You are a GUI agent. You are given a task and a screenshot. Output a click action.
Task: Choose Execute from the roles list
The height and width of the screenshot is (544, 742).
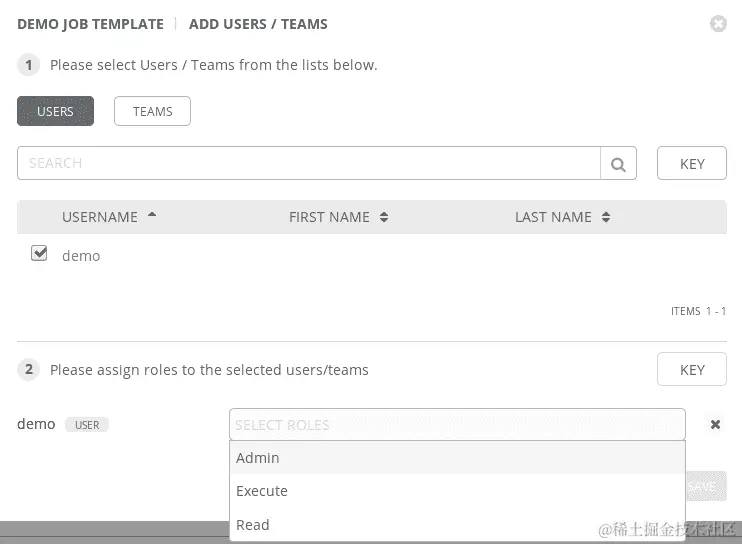457,491
